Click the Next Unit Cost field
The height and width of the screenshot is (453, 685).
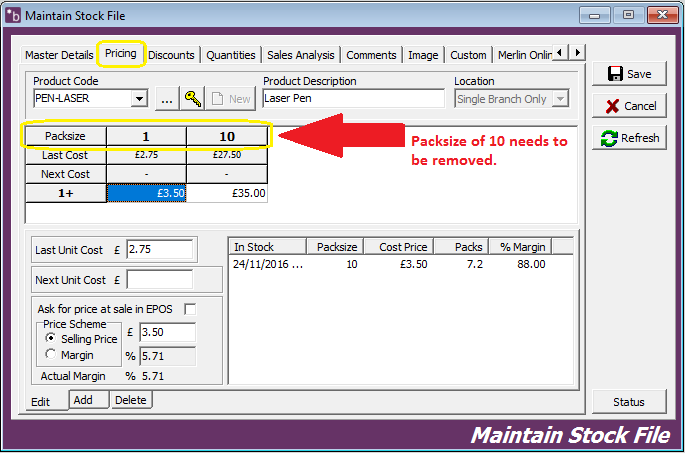coord(160,280)
